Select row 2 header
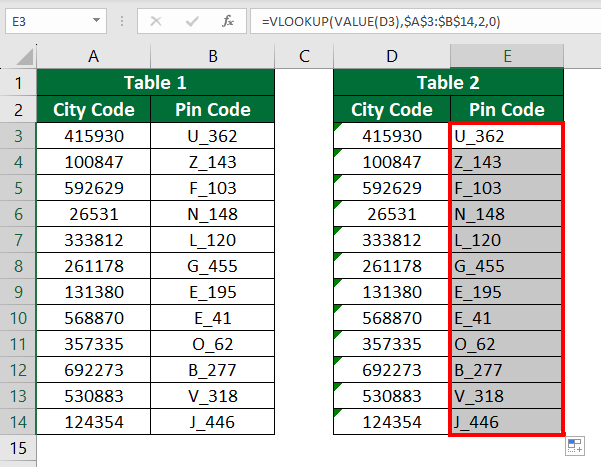Viewport: 601px width, 467px height. click(x=18, y=109)
